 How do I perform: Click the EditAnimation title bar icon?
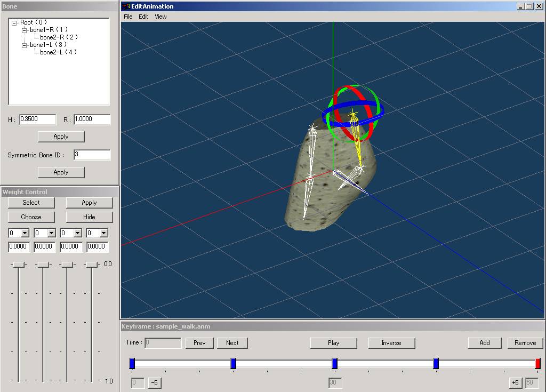[126, 6]
